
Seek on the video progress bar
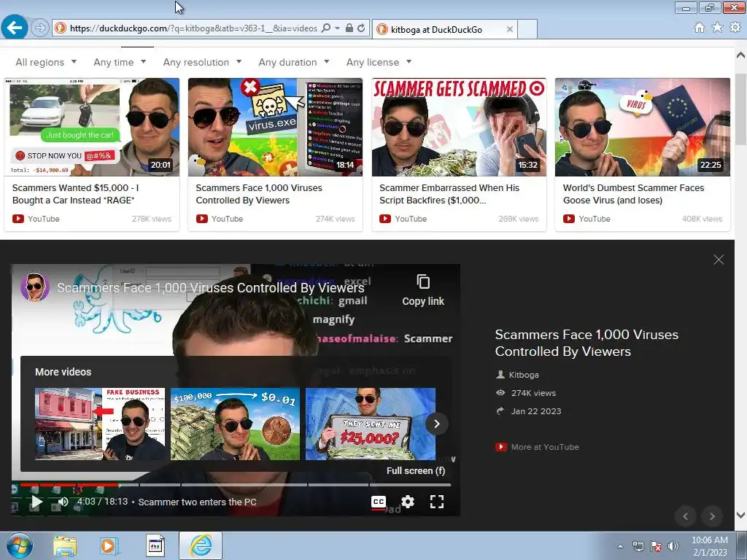tap(236, 485)
